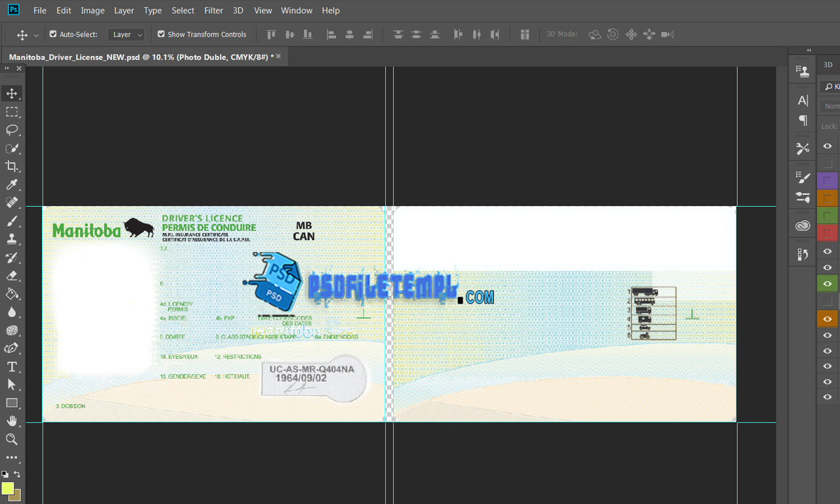Open the Brushes panel icon
Viewport: 840px width, 504px height.
coord(802,197)
